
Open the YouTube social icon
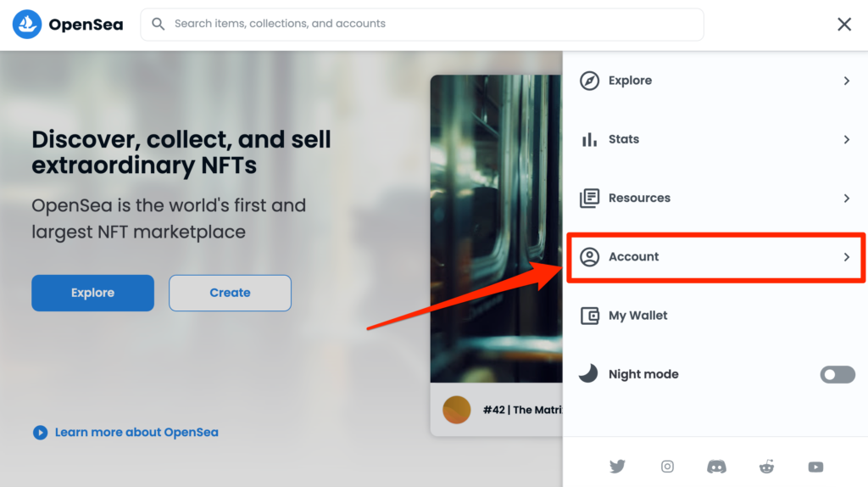tap(815, 466)
